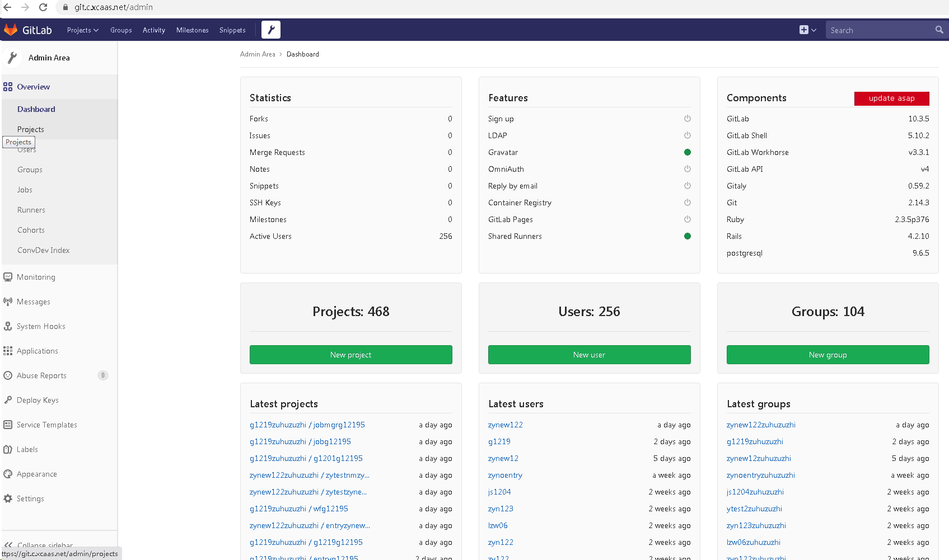Image resolution: width=949 pixels, height=560 pixels.
Task: Select Cohorts in the sidebar
Action: [31, 230]
